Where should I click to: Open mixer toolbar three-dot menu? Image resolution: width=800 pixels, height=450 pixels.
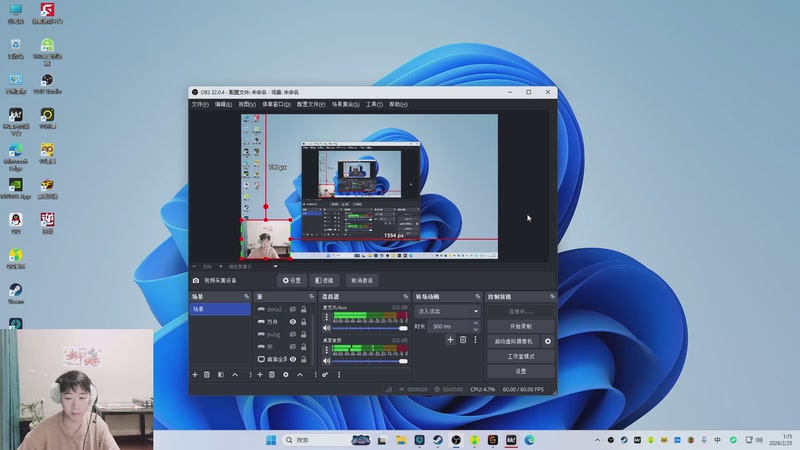pos(339,374)
